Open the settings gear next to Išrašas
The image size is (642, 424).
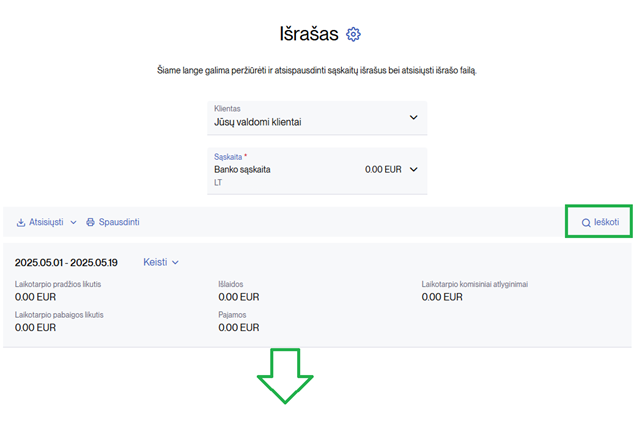coord(353,34)
